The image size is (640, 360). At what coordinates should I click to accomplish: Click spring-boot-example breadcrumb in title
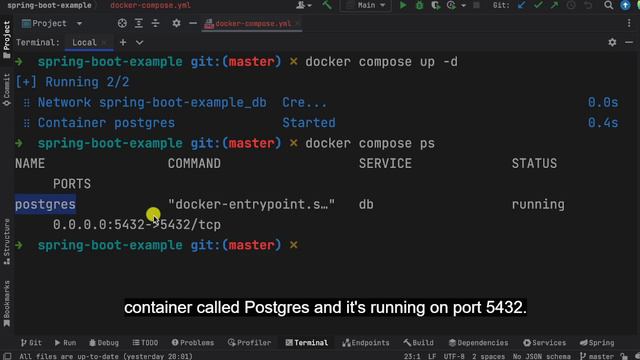[x=49, y=5]
